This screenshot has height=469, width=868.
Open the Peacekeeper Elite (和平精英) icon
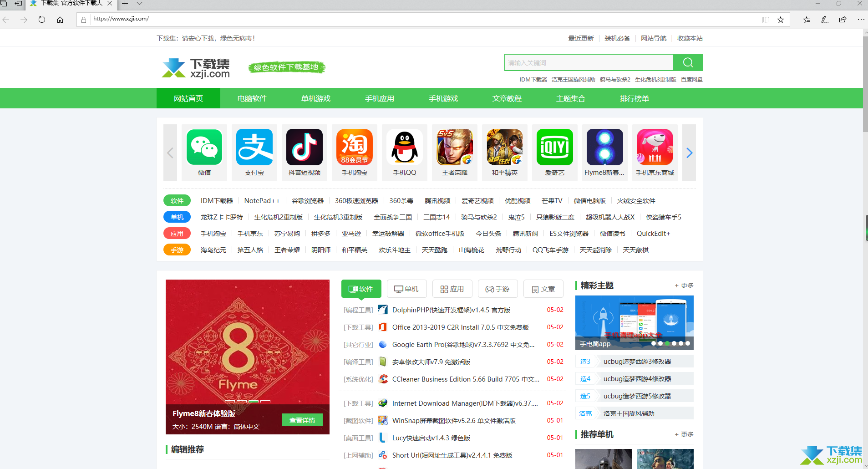tap(505, 147)
